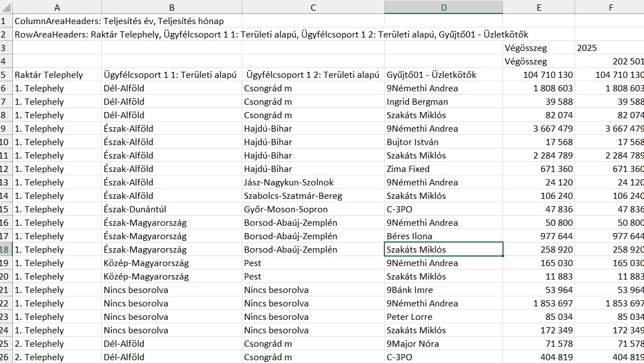Click the Bujtor István cell
The image size is (644, 363).
(x=412, y=142)
